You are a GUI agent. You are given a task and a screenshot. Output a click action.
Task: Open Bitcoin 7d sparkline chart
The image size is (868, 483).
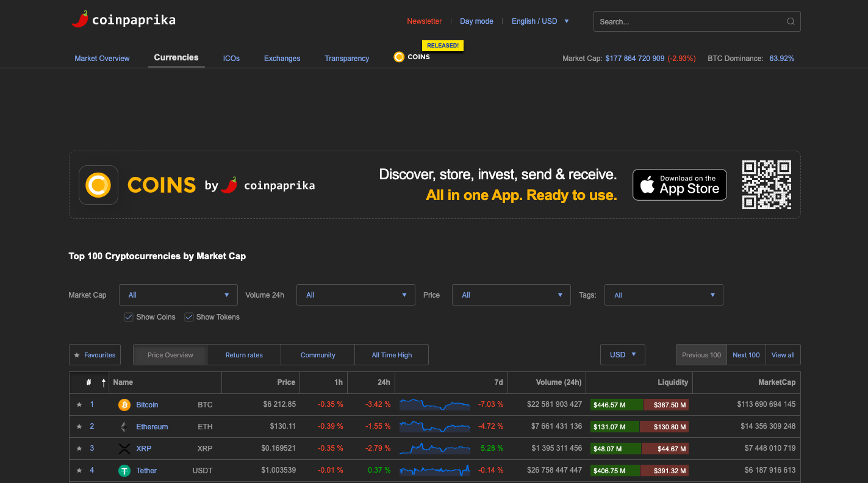435,404
